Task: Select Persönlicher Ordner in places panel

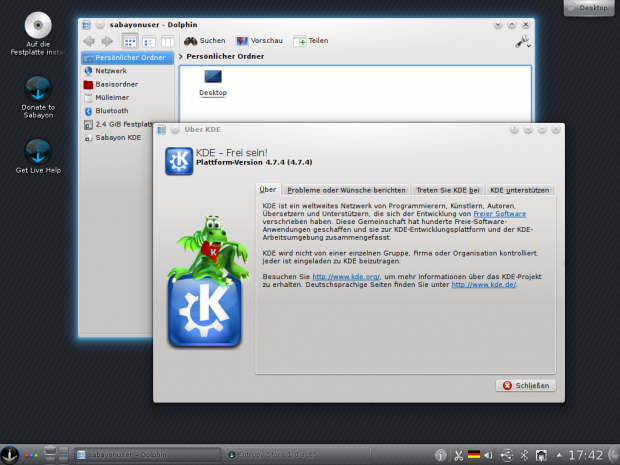Action: tap(127, 58)
